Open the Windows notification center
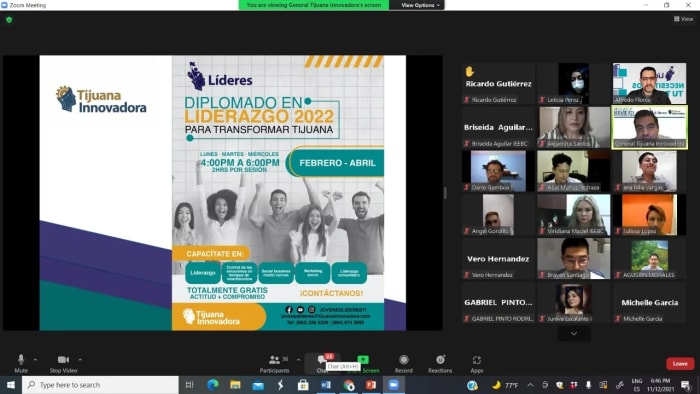700x394 pixels. click(685, 385)
